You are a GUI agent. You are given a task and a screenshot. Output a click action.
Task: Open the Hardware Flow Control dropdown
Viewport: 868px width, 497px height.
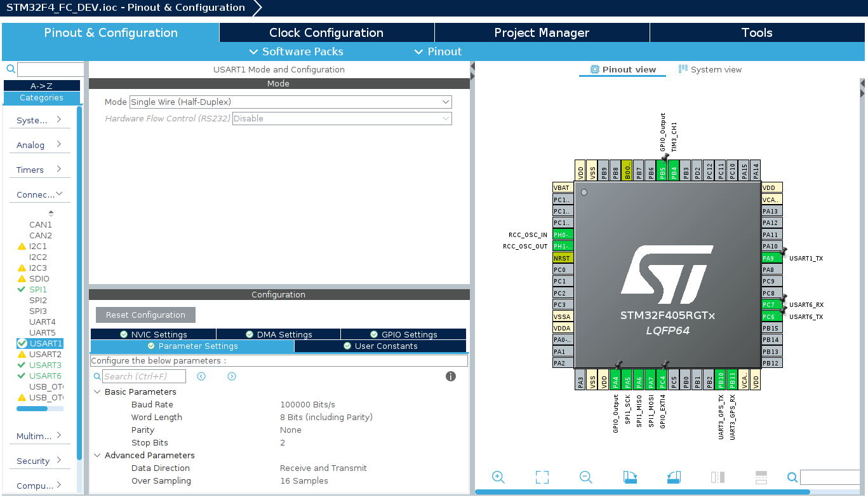342,118
